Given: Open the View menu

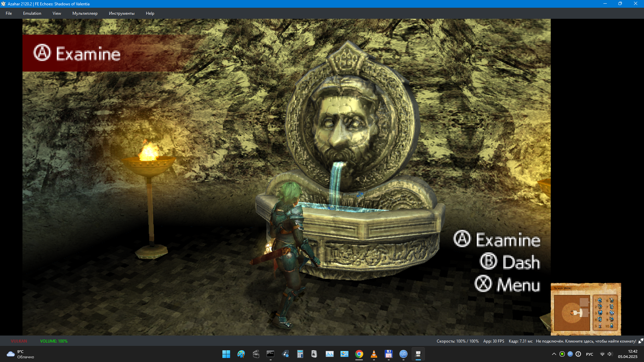Looking at the screenshot, I should [x=57, y=13].
